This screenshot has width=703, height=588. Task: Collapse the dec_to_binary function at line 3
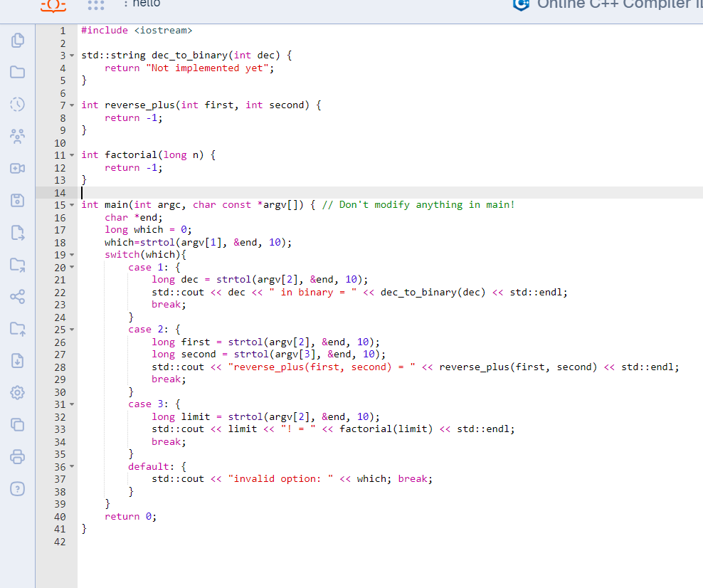(72, 56)
